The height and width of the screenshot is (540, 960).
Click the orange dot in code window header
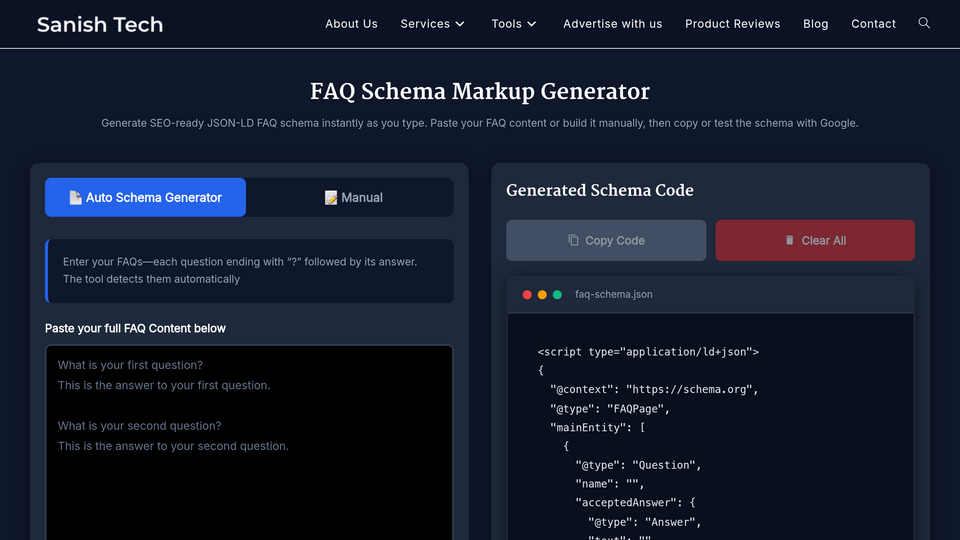click(542, 294)
